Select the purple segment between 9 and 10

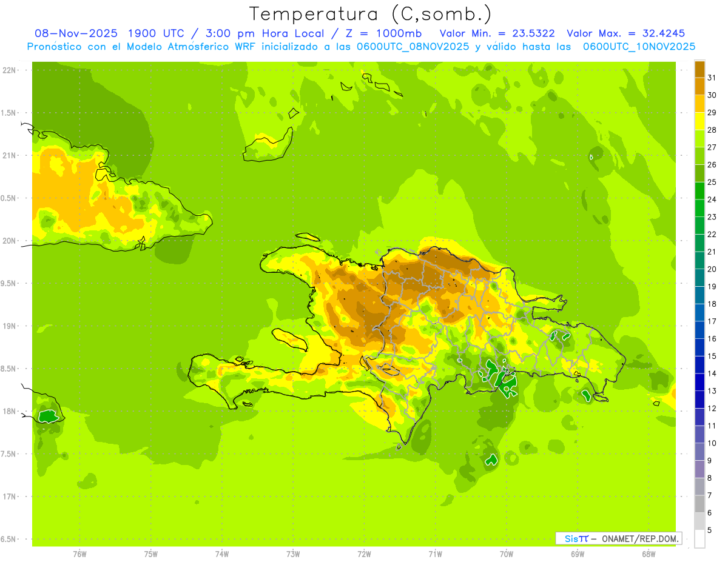click(699, 452)
